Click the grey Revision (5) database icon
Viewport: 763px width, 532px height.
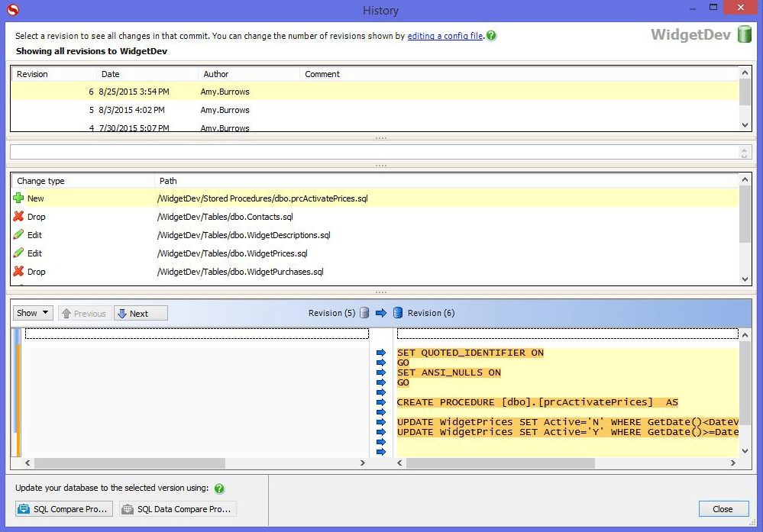[x=364, y=313]
